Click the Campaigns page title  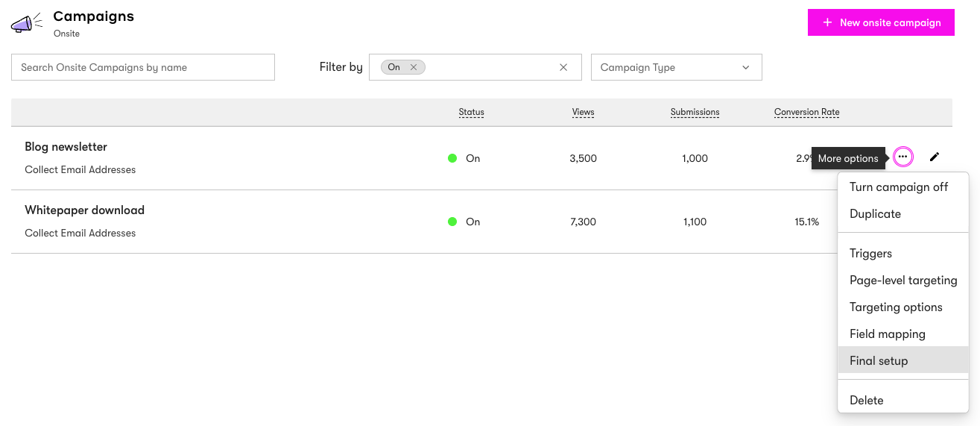94,16
